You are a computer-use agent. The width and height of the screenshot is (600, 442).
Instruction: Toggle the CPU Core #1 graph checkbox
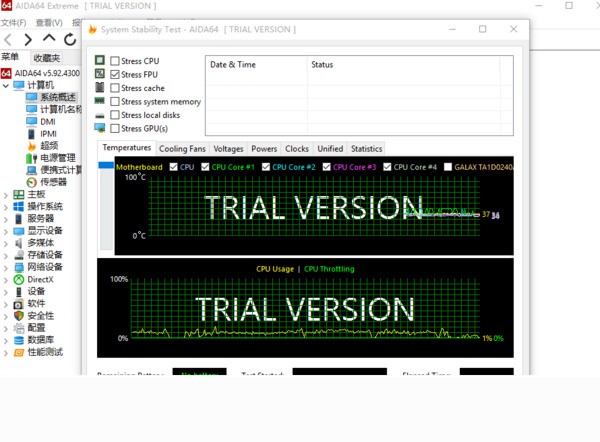pos(205,167)
